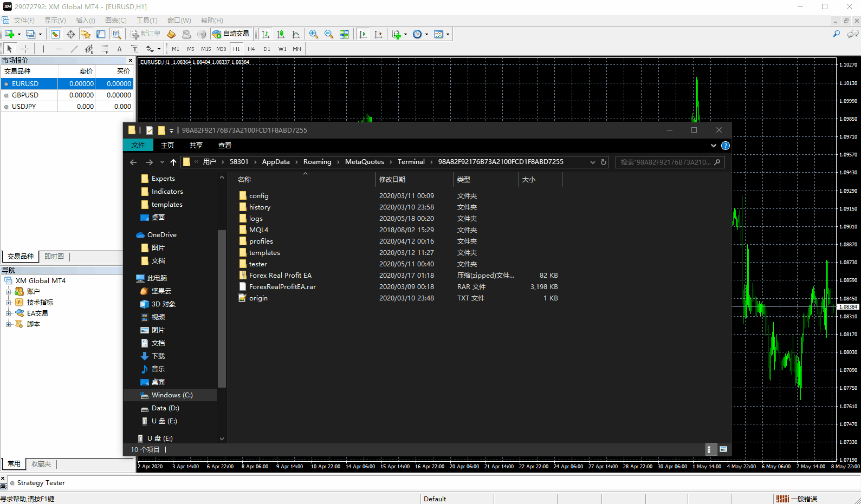
Task: Sort files by 修改日期 column header
Action: [392, 179]
